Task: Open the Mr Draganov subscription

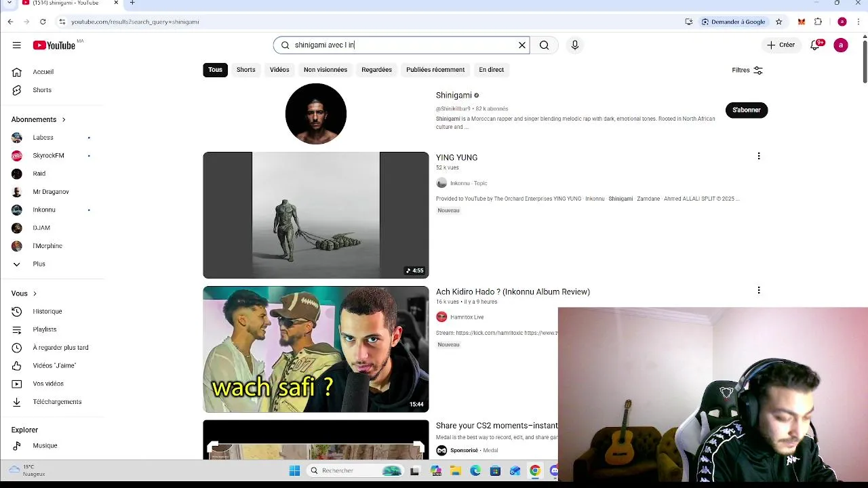Action: click(52, 192)
